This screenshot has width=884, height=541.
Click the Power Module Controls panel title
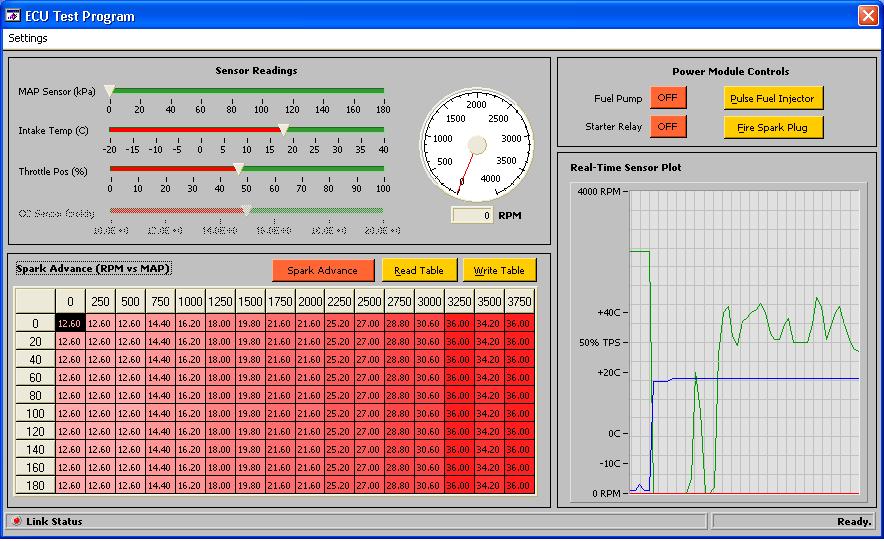(731, 72)
